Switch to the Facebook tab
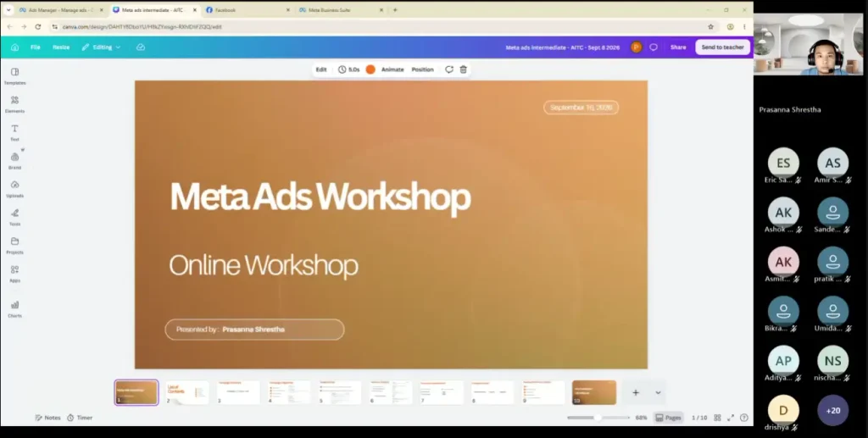The width and height of the screenshot is (868, 438). pyautogui.click(x=248, y=10)
